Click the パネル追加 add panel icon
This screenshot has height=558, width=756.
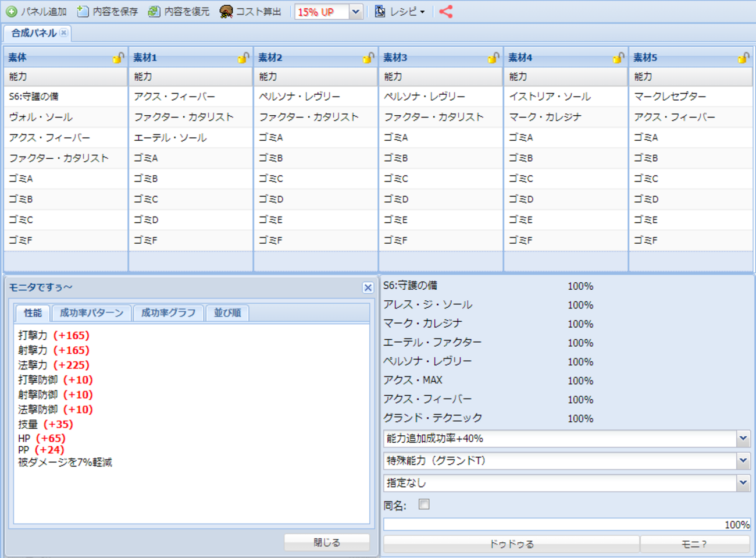click(12, 12)
